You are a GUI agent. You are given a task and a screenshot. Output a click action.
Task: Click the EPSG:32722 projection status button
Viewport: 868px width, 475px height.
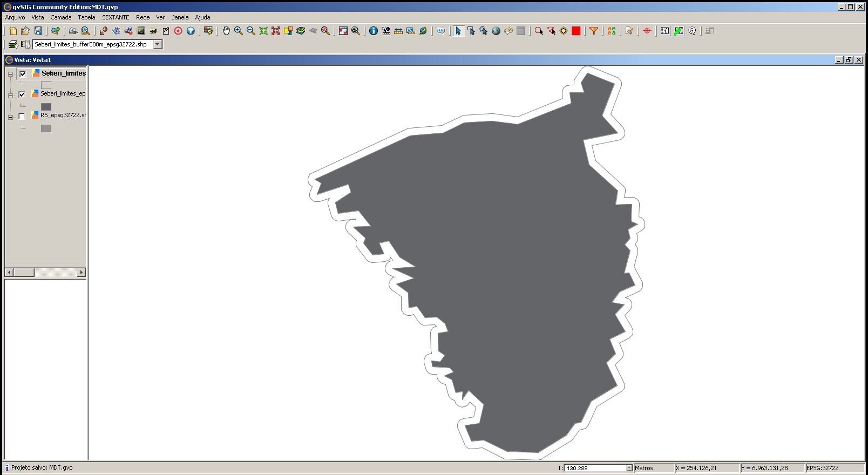834,468
